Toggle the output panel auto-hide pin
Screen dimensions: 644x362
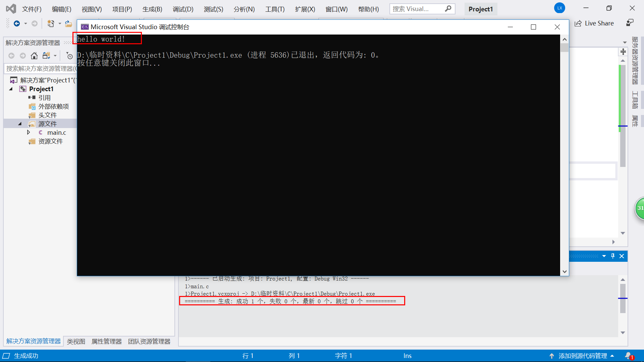coord(613,256)
